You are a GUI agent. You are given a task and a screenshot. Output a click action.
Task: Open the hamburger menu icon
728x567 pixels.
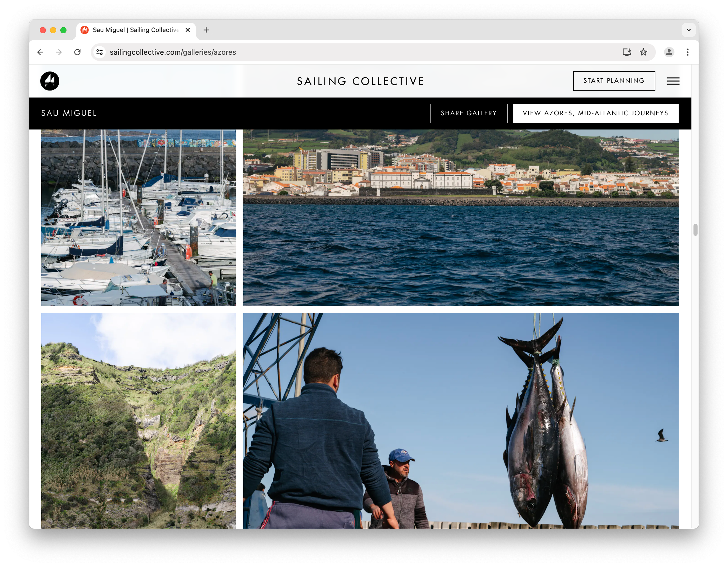[x=673, y=81]
